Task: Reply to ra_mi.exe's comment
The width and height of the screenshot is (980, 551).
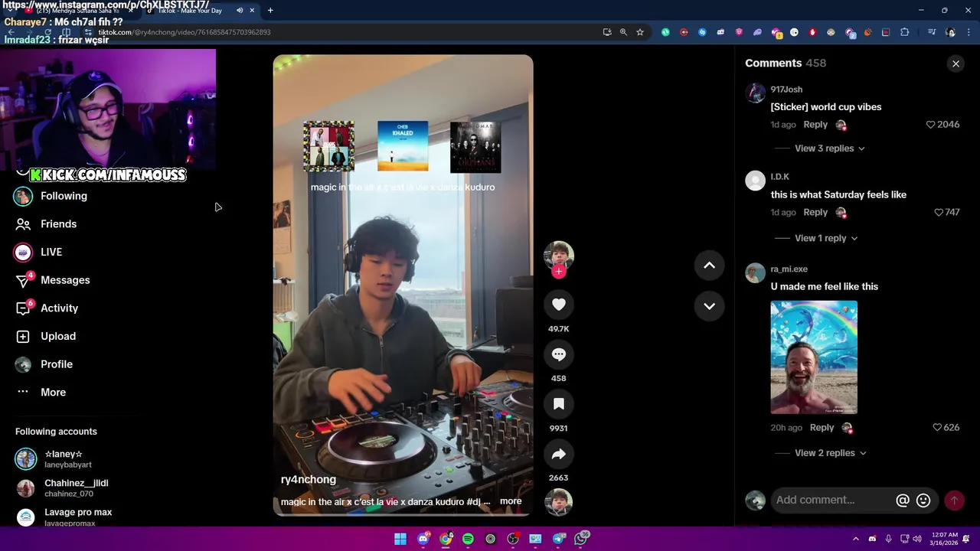Action: pyautogui.click(x=822, y=428)
